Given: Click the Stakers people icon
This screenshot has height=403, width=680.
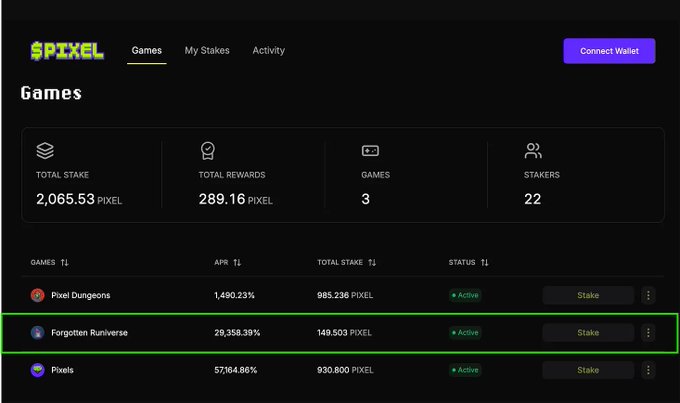Looking at the screenshot, I should point(533,151).
